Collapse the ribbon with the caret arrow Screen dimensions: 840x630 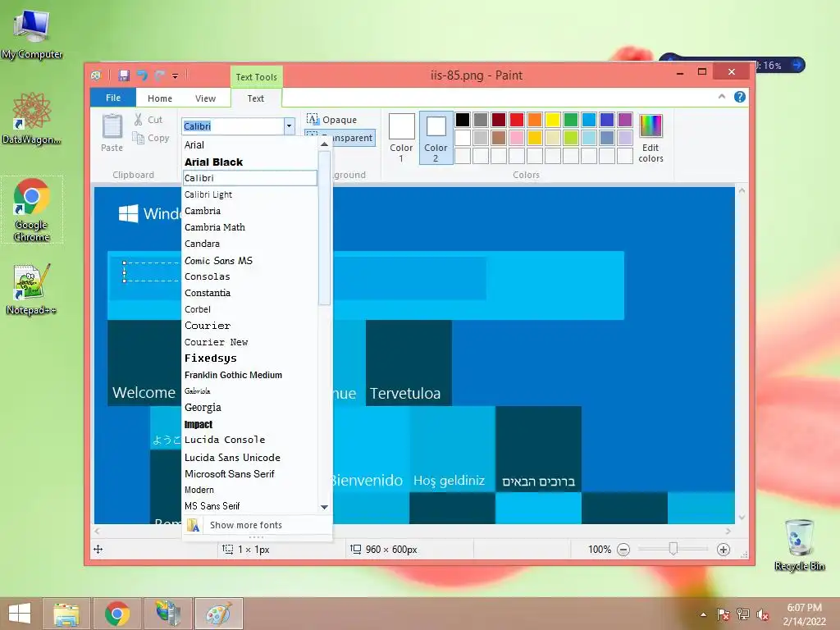pos(722,97)
